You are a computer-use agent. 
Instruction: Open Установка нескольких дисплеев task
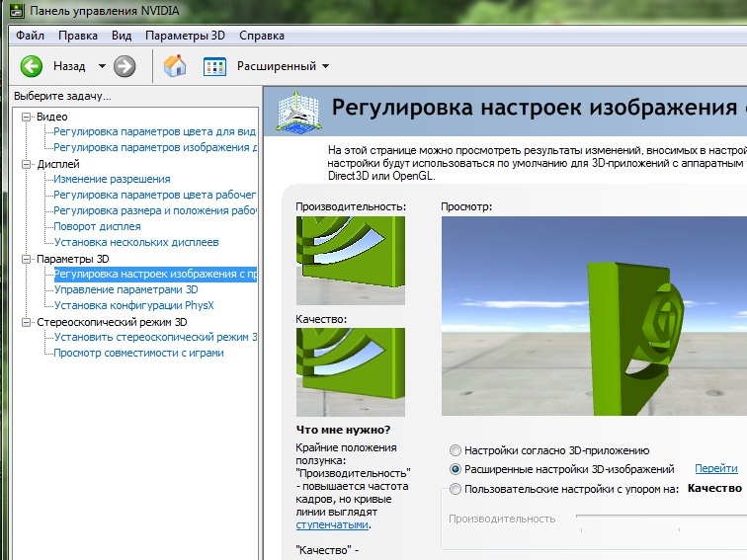point(136,242)
